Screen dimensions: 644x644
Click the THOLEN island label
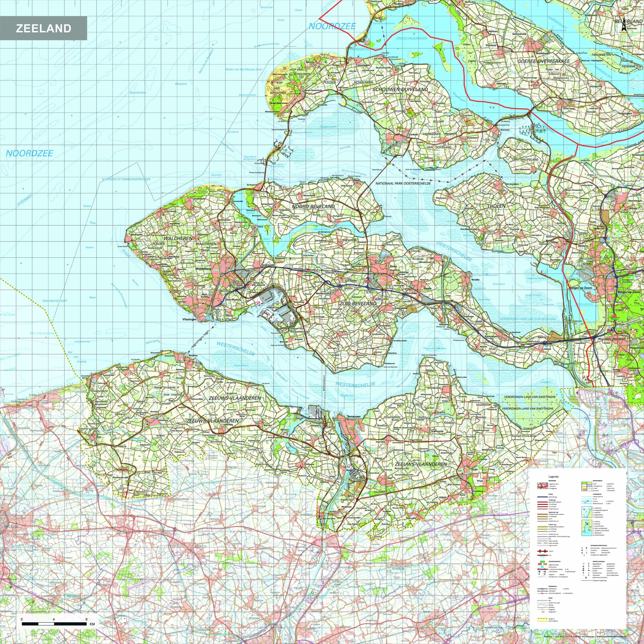pyautogui.click(x=496, y=206)
